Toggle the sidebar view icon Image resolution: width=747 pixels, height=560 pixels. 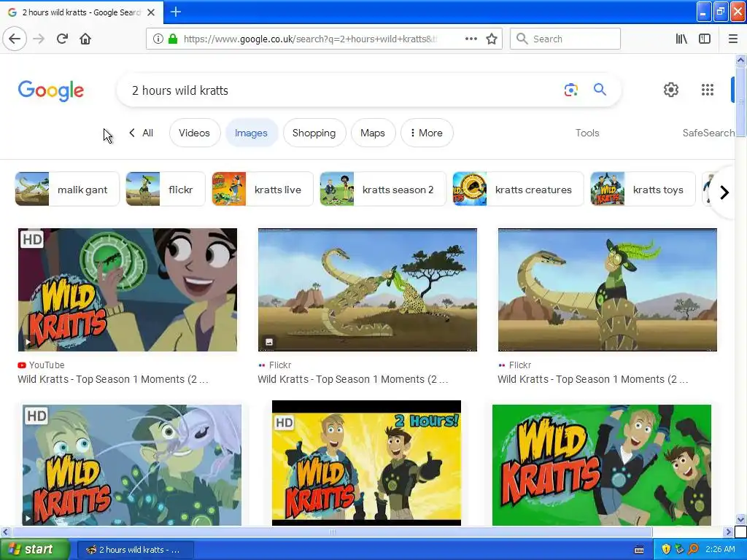point(705,39)
